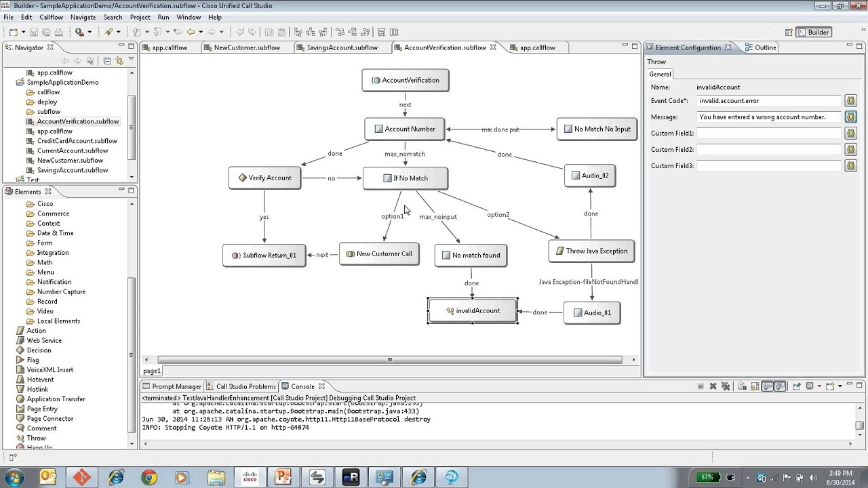Screen dimensions: 868x488
Task: Open the Open Perspective button beside Builder
Action: pos(789,32)
